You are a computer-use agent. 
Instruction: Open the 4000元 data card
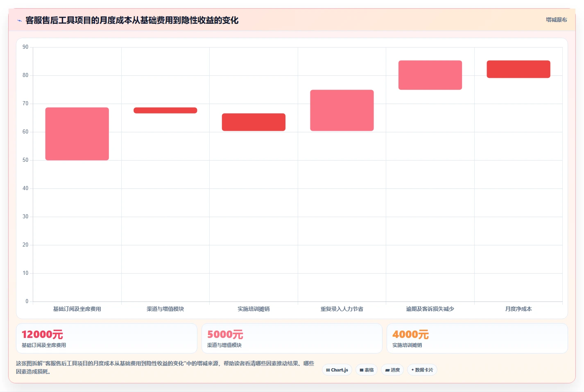tap(477, 338)
